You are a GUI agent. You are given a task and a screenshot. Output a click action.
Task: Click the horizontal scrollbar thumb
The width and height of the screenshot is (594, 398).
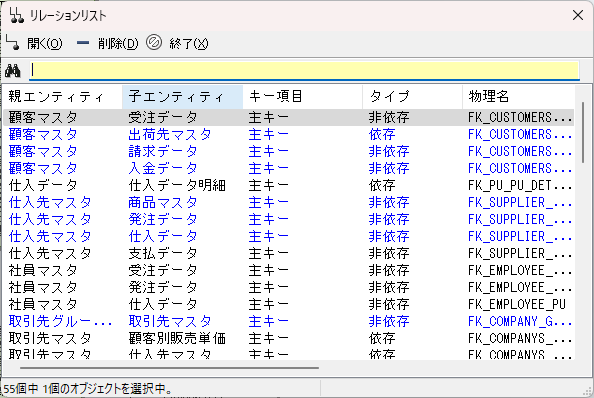(x=169, y=367)
